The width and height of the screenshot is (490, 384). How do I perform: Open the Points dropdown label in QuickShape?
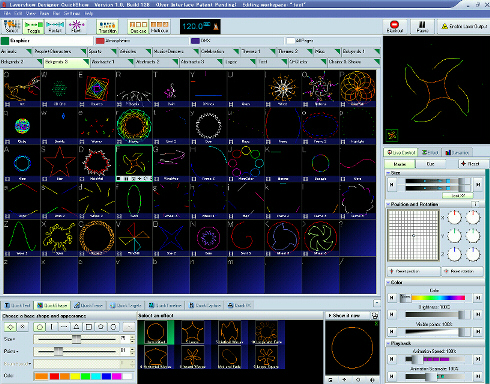tap(11, 351)
